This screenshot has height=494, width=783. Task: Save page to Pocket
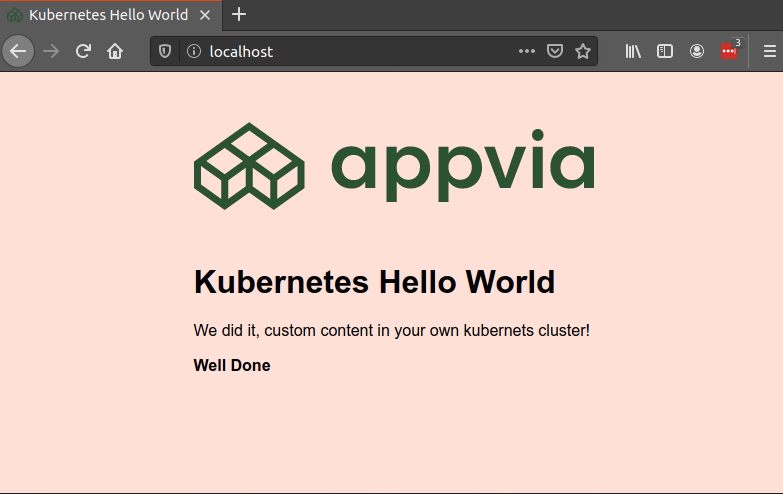pos(555,51)
